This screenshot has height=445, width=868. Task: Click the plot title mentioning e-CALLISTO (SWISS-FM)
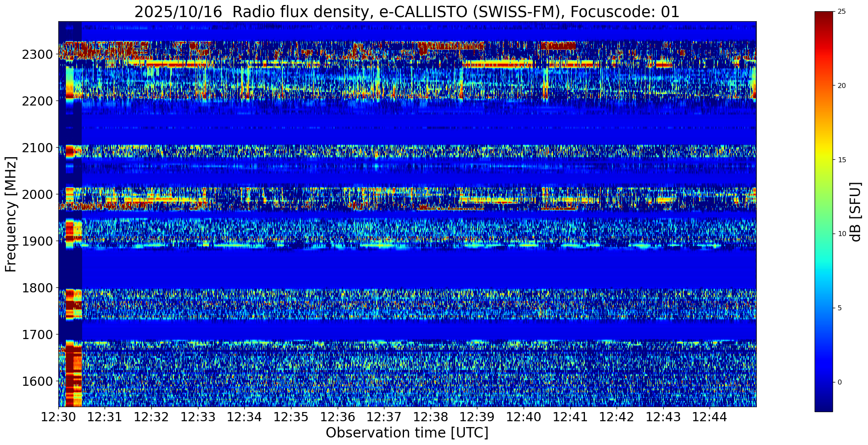(407, 12)
